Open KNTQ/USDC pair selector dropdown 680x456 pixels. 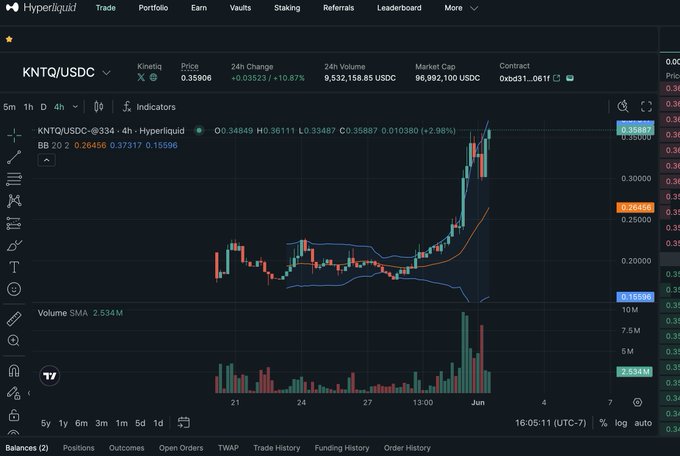pos(66,72)
